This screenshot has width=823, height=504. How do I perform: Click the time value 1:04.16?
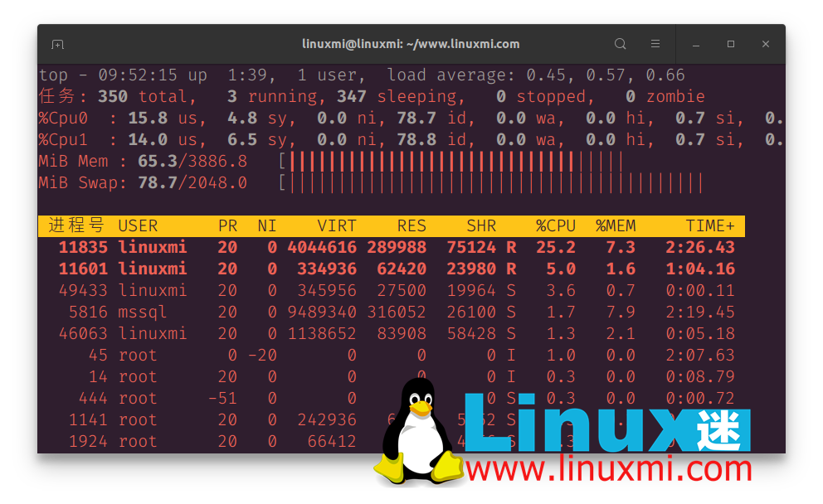(700, 269)
